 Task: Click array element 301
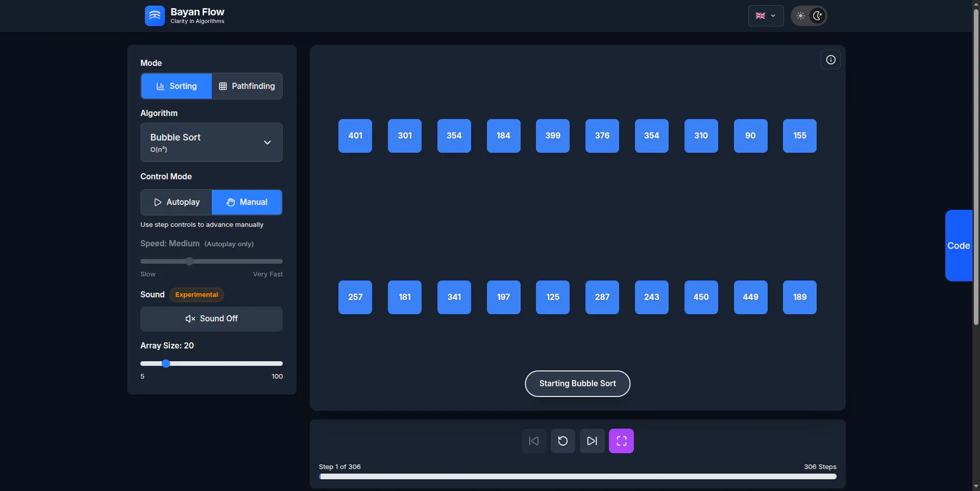pyautogui.click(x=405, y=136)
